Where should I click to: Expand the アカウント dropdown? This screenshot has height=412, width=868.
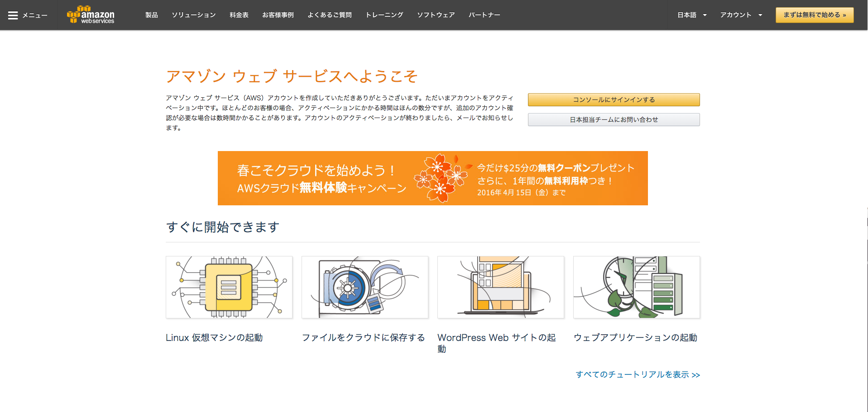[x=740, y=14]
